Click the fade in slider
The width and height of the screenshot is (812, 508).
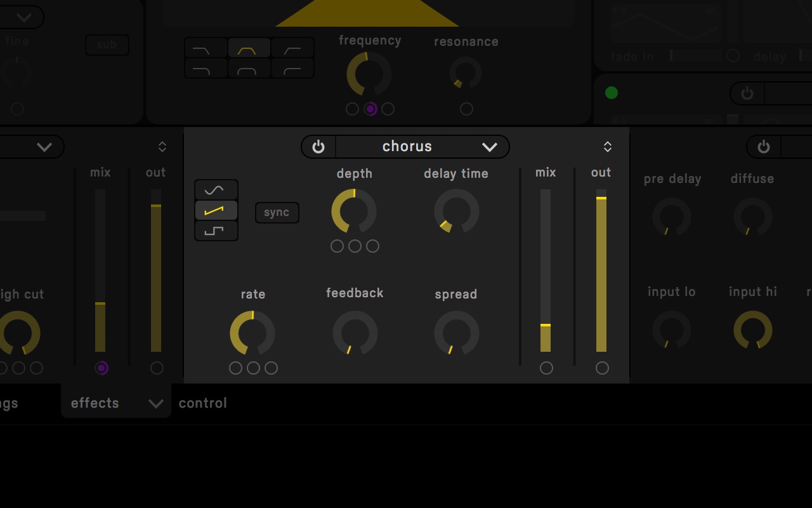pyautogui.click(x=697, y=56)
